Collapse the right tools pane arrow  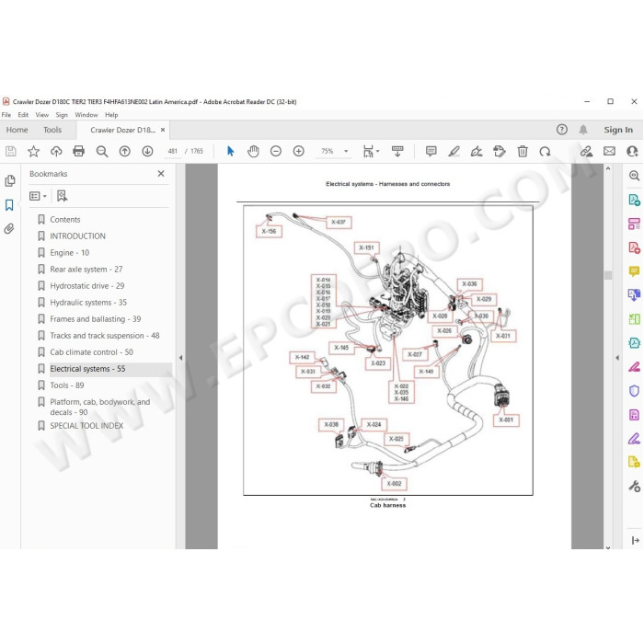click(x=617, y=358)
